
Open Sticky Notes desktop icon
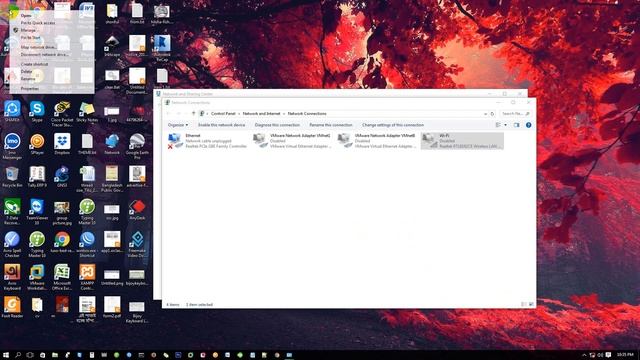pyautogui.click(x=87, y=111)
